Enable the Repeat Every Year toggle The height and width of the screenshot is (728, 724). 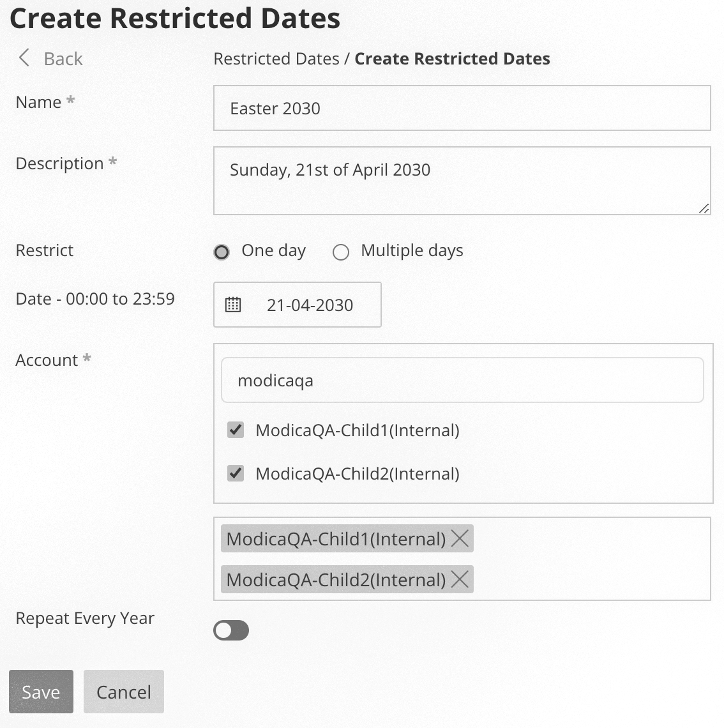(231, 630)
